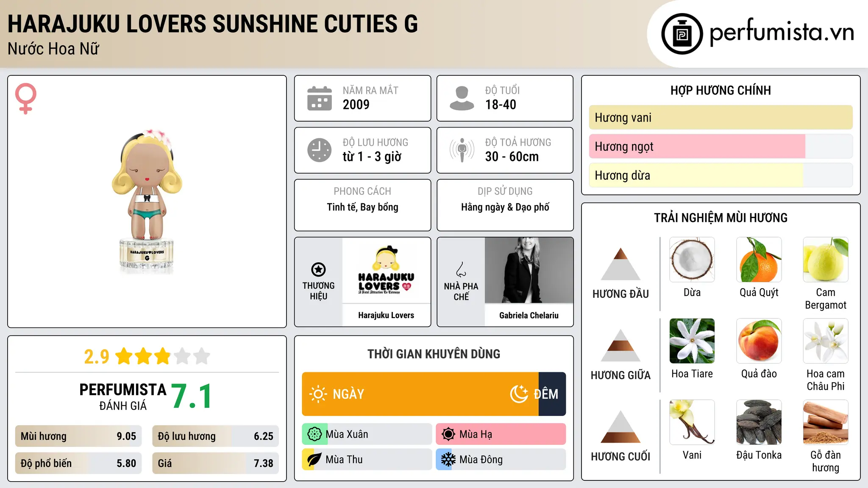Click the Hương vani accord bar
The width and height of the screenshot is (868, 488).
click(721, 117)
